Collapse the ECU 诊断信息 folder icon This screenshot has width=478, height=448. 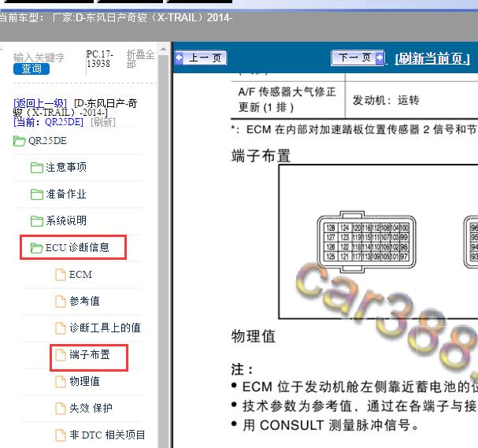point(37,248)
